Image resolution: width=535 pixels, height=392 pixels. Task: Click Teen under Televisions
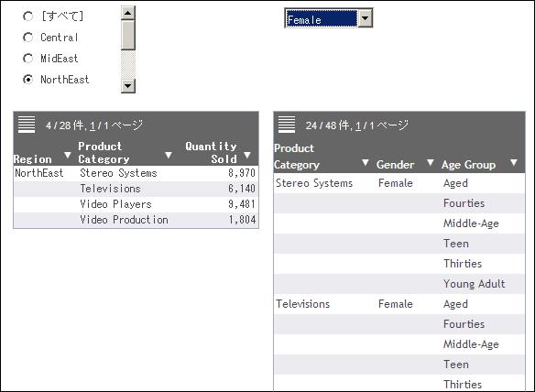pos(456,365)
